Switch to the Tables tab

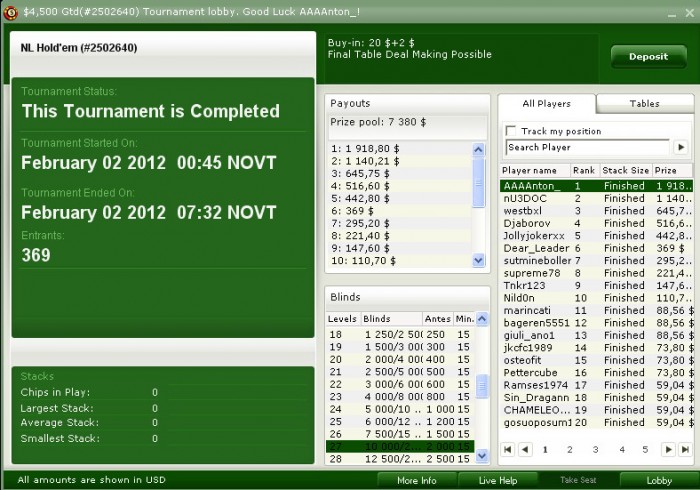click(645, 104)
